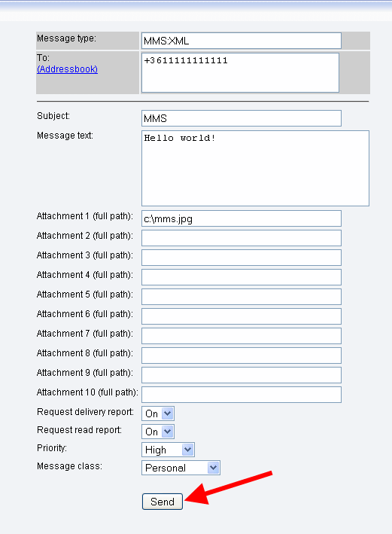392x534 pixels.
Task: Focus the Subject input field
Action: coord(242,118)
